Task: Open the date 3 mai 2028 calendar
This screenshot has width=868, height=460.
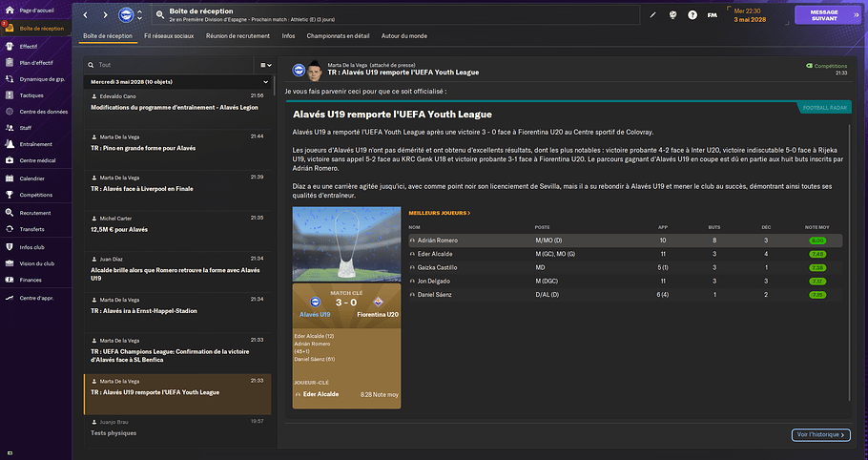Action: [750, 19]
